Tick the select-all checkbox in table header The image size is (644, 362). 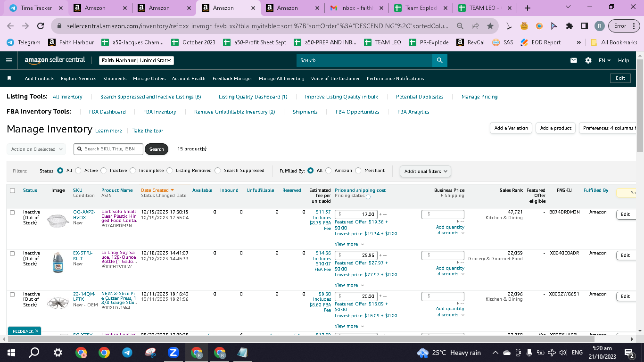click(12, 190)
